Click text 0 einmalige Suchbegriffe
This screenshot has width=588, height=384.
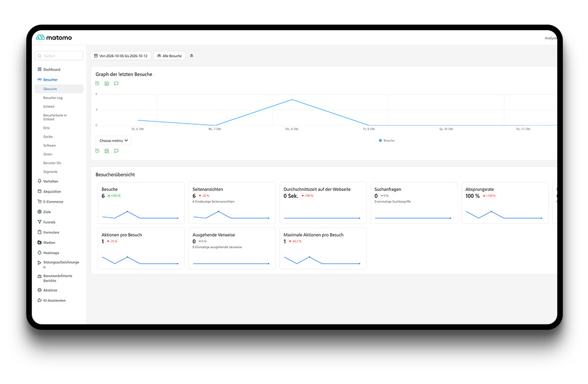[x=393, y=201]
